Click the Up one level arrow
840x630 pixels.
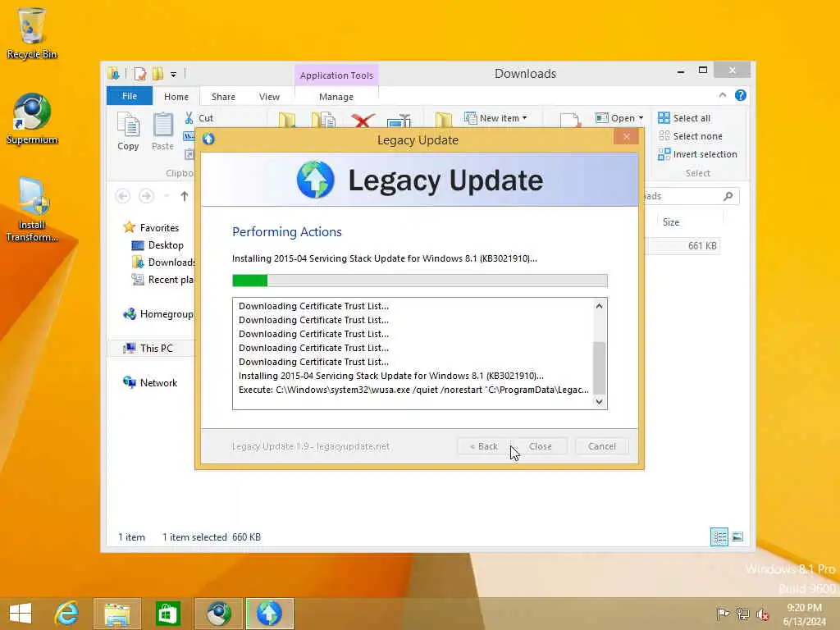tap(185, 196)
